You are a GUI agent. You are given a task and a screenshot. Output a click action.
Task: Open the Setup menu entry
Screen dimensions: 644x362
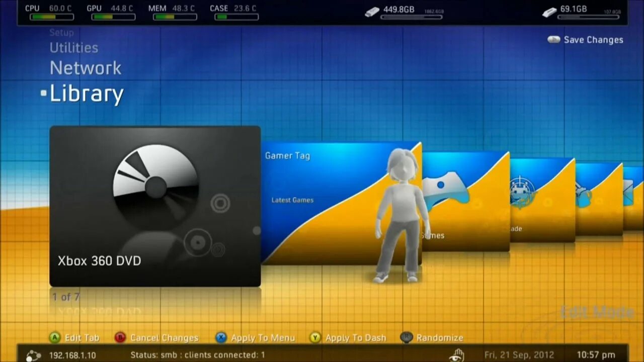[x=61, y=33]
